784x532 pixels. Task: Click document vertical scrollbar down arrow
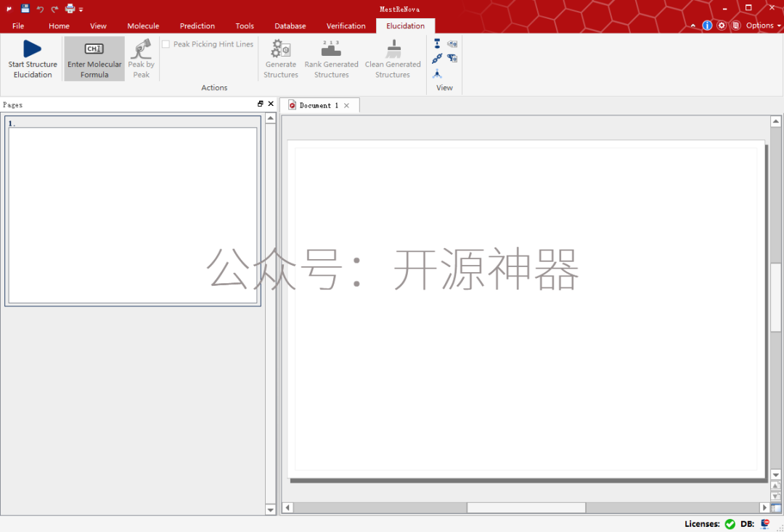tap(775, 475)
